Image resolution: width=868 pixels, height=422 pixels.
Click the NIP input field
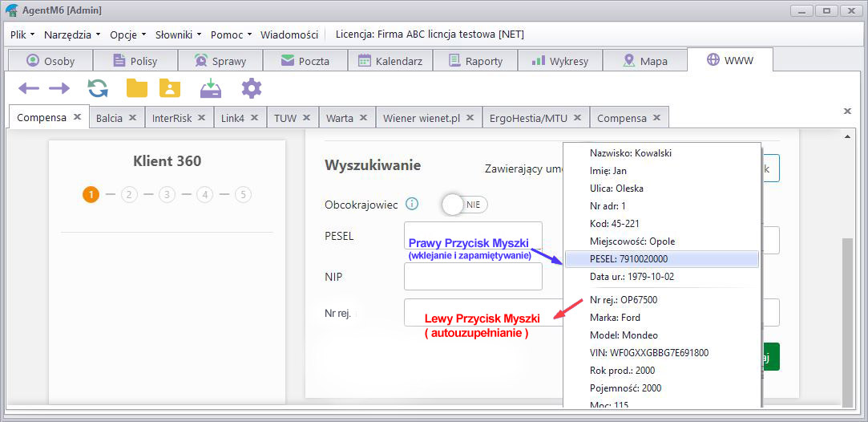[x=474, y=276]
